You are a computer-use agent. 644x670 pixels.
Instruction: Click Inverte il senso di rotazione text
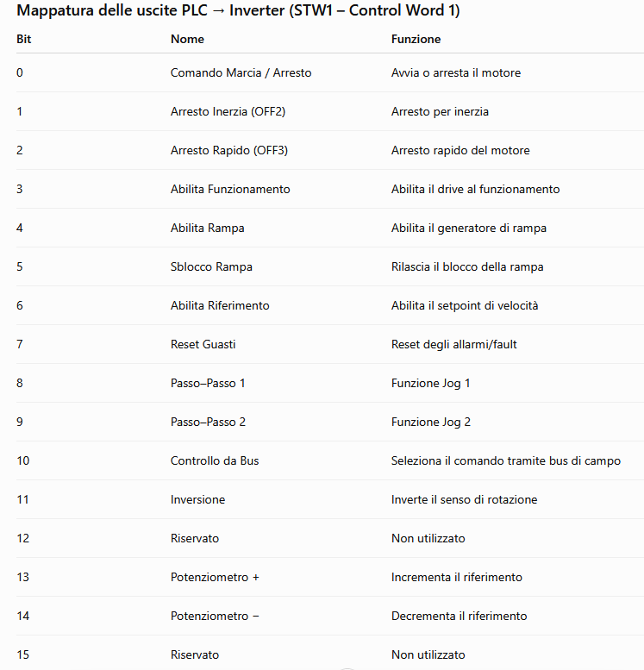pos(464,499)
